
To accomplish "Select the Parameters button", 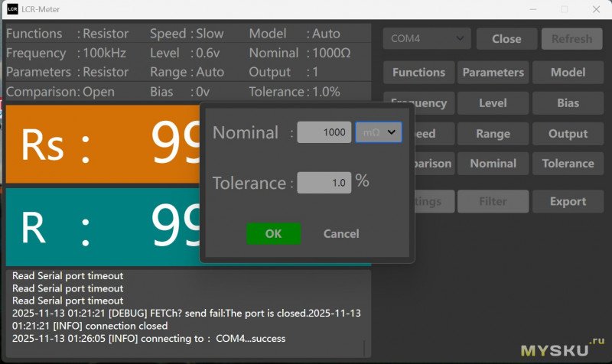I will [493, 73].
